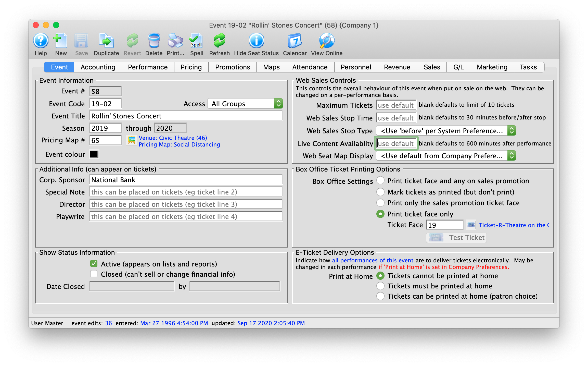Expand Access group dropdown

[x=278, y=103]
